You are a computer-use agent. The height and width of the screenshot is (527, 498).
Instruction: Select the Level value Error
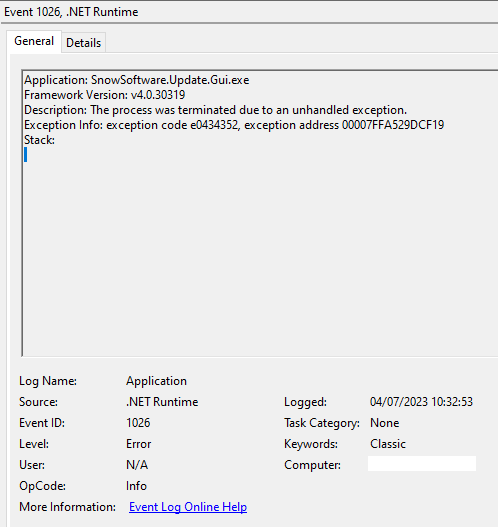tap(138, 444)
